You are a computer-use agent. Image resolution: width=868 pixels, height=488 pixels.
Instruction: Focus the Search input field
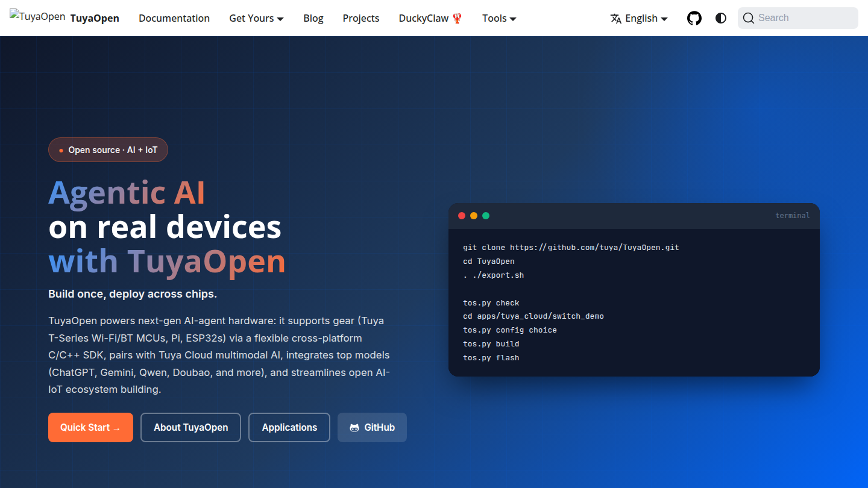click(798, 18)
